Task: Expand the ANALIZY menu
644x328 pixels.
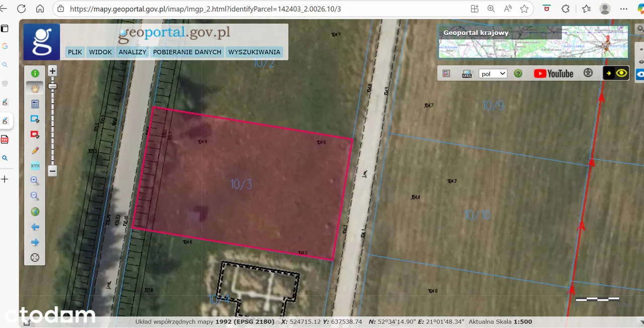Action: click(x=132, y=52)
